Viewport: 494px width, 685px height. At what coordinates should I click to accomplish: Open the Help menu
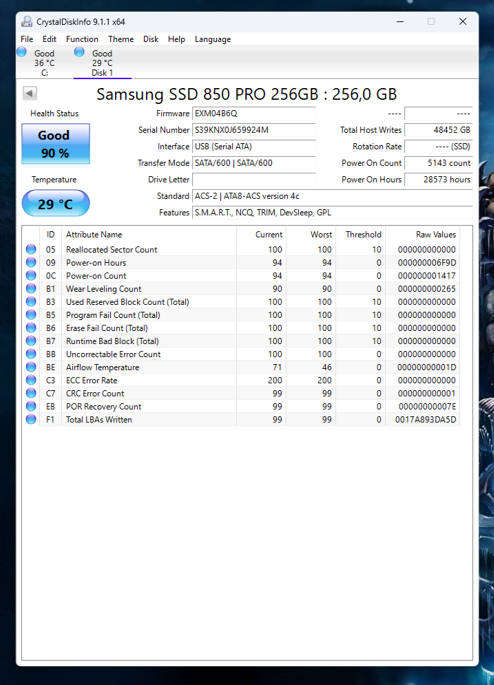click(x=176, y=39)
